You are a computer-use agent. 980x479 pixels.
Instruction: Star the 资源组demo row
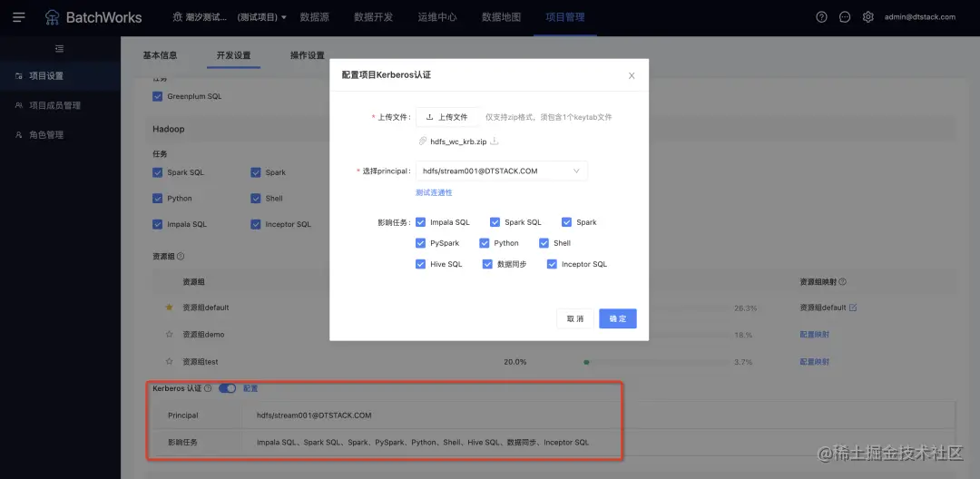click(x=169, y=335)
